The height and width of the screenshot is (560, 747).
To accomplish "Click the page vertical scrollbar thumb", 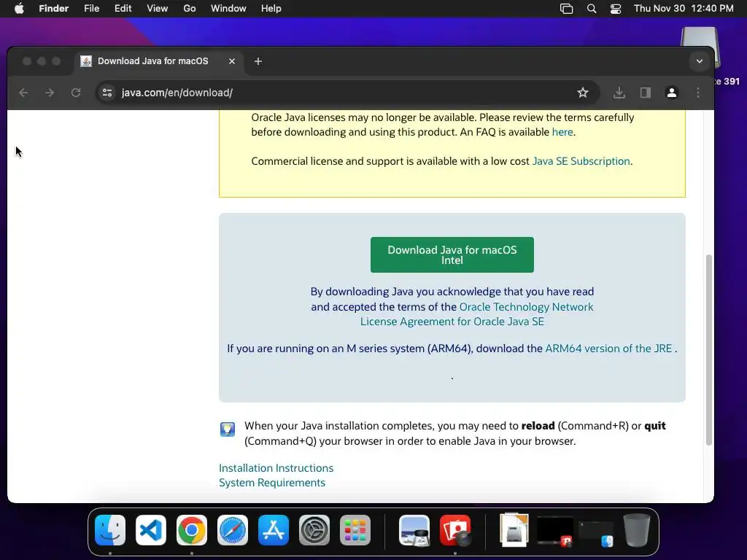I will point(709,350).
